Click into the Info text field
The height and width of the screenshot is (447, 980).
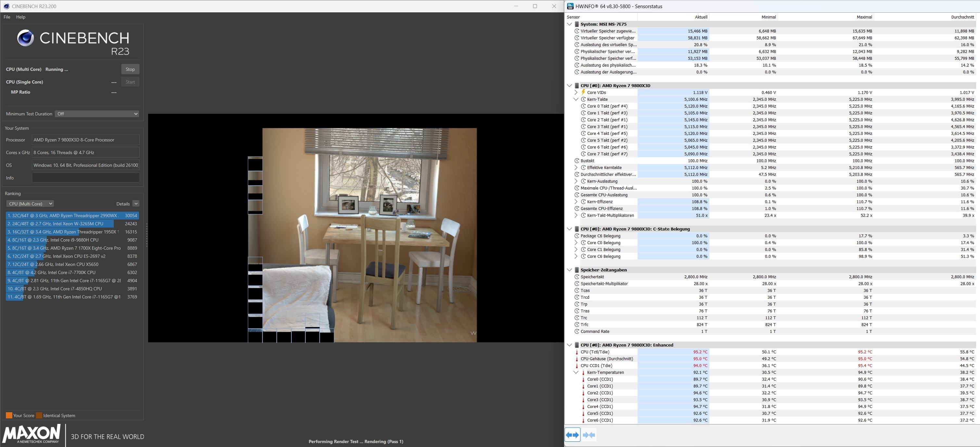tap(86, 178)
